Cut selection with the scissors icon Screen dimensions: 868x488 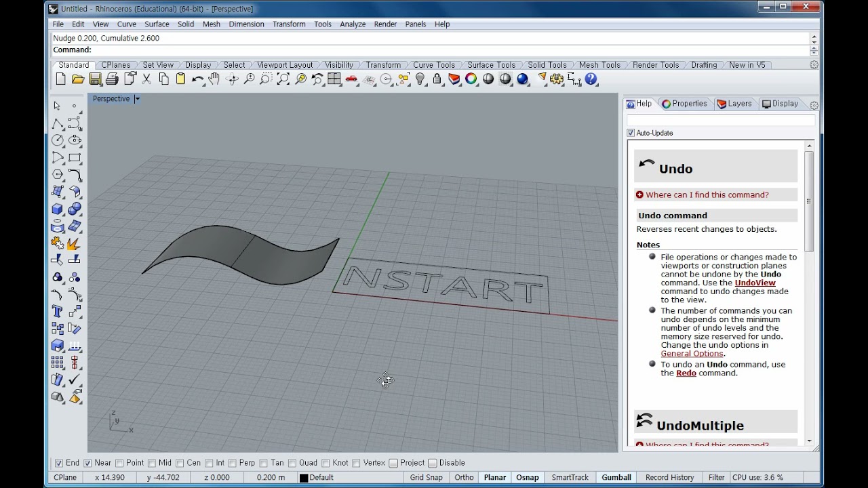coord(146,79)
